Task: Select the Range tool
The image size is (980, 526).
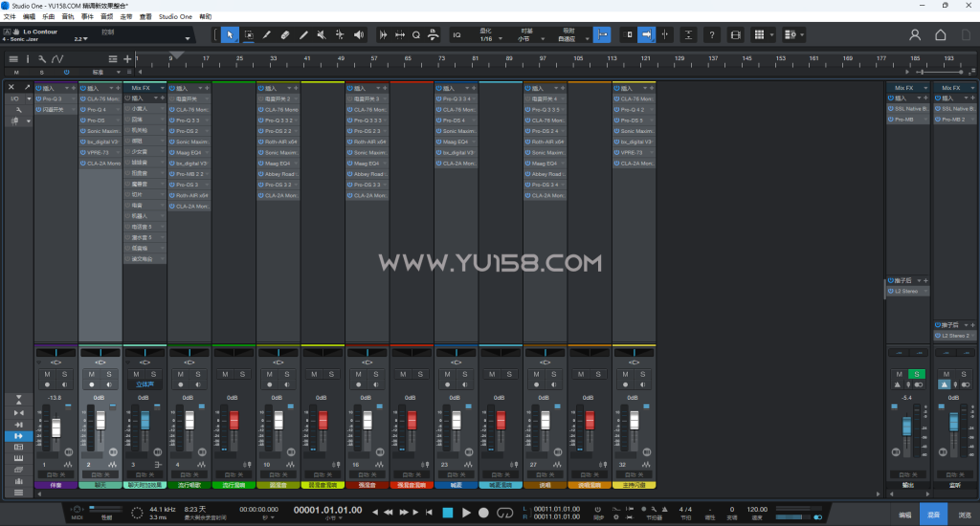Action: click(x=249, y=35)
